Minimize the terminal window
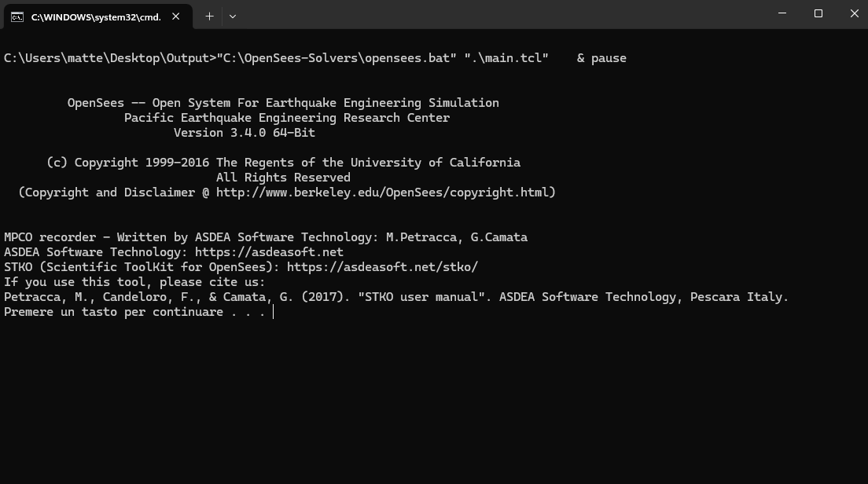The width and height of the screenshot is (868, 484). 782,13
